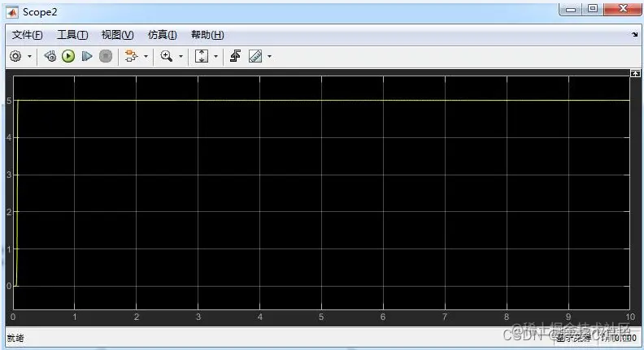This screenshot has width=644, height=350.
Task: Minimize the Scope2 window
Action: [571, 9]
